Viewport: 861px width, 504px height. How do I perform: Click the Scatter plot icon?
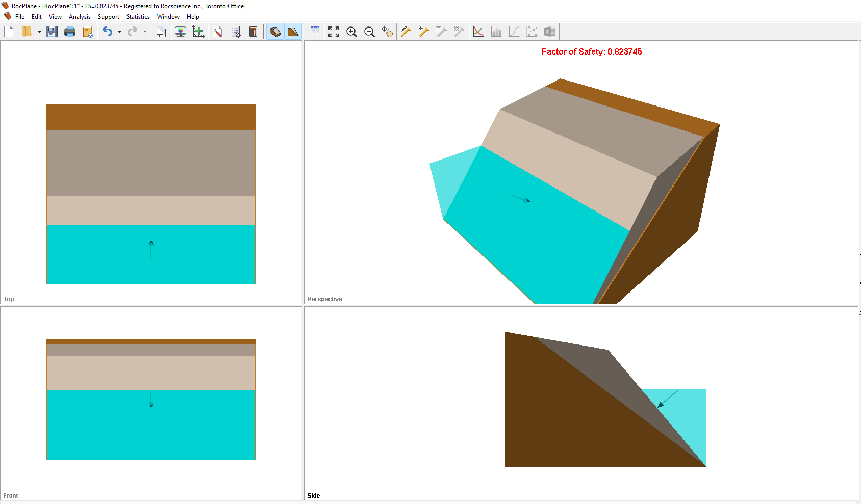point(532,32)
